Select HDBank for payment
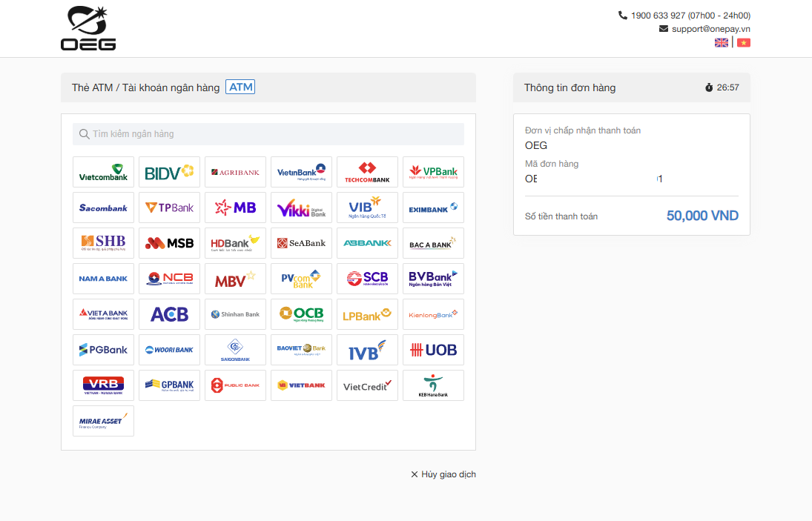 click(236, 243)
